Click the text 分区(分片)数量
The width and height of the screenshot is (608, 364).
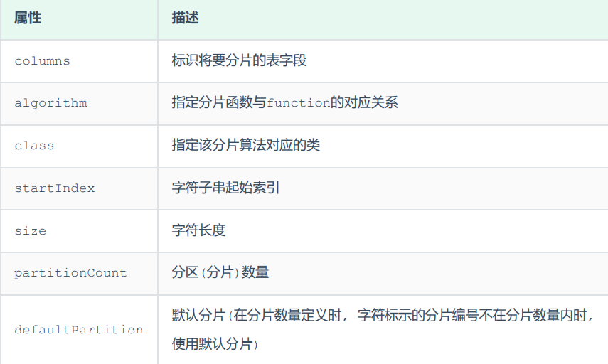(x=220, y=273)
